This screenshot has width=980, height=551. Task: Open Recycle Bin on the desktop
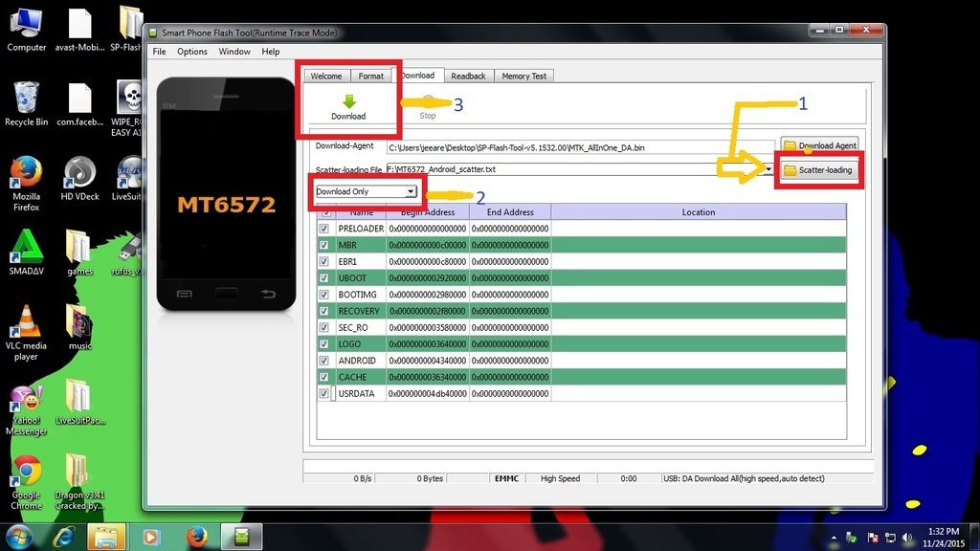tap(26, 99)
